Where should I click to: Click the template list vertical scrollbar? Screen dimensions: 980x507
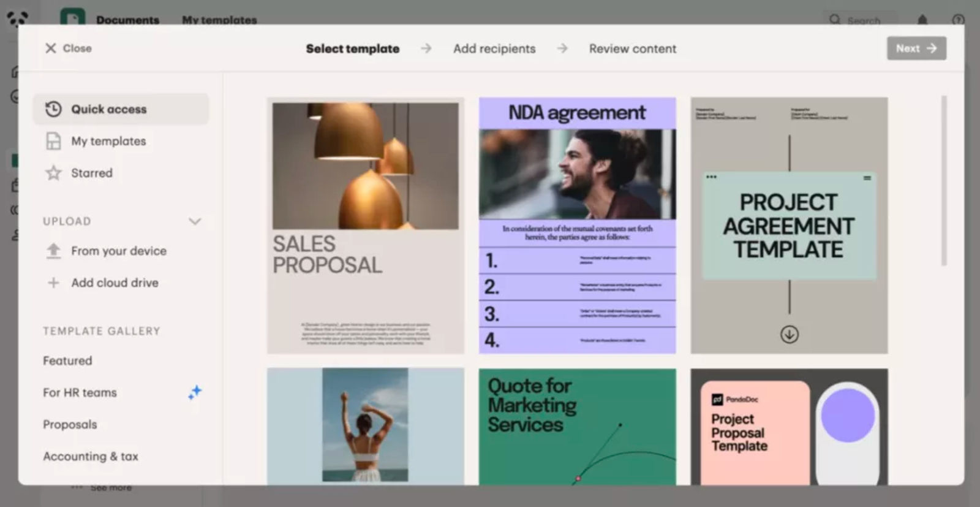[944, 180]
